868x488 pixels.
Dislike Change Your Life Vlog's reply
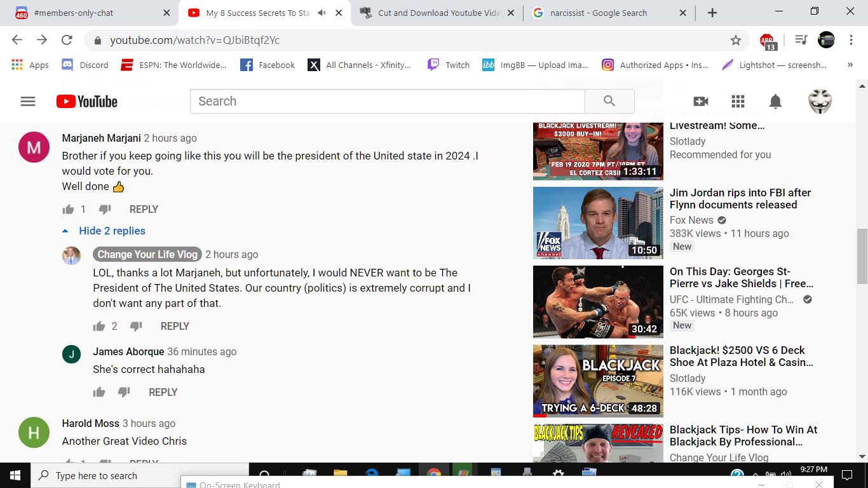[x=136, y=326]
